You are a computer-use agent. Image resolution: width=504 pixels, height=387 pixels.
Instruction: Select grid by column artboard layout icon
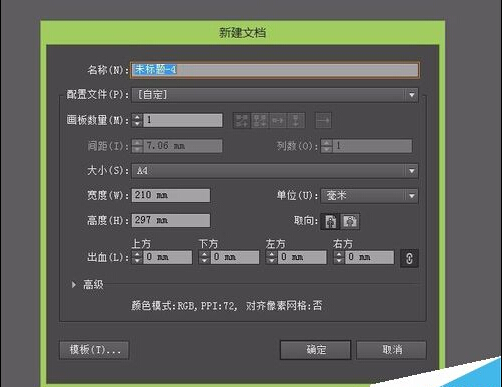pyautogui.click(x=260, y=120)
